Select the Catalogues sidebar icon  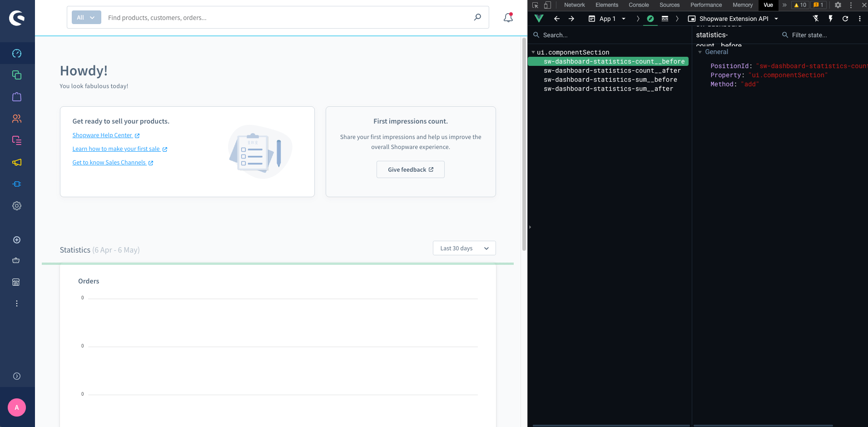(17, 75)
